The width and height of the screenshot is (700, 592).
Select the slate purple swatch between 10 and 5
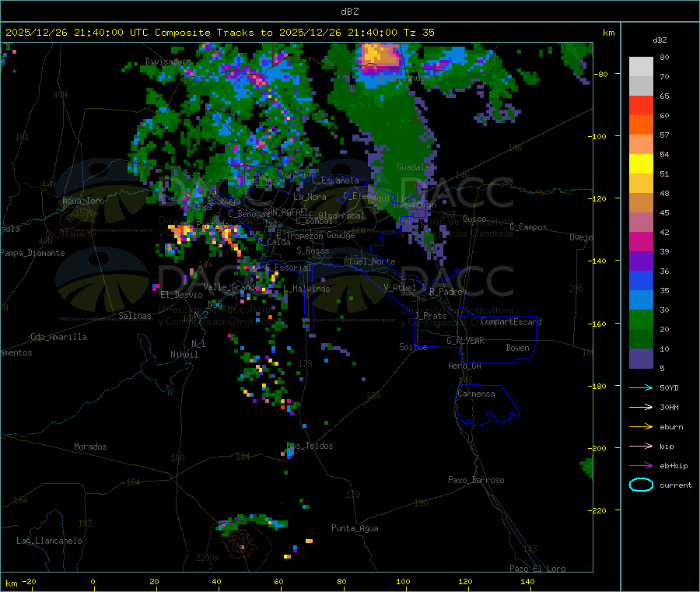(641, 359)
